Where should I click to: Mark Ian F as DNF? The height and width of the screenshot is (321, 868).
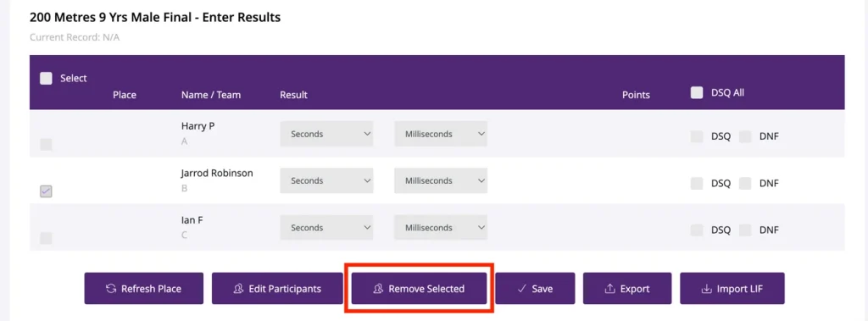point(745,230)
